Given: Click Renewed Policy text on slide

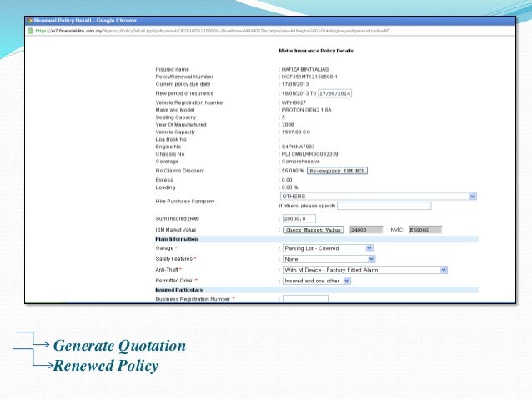Looking at the screenshot, I should [x=106, y=366].
